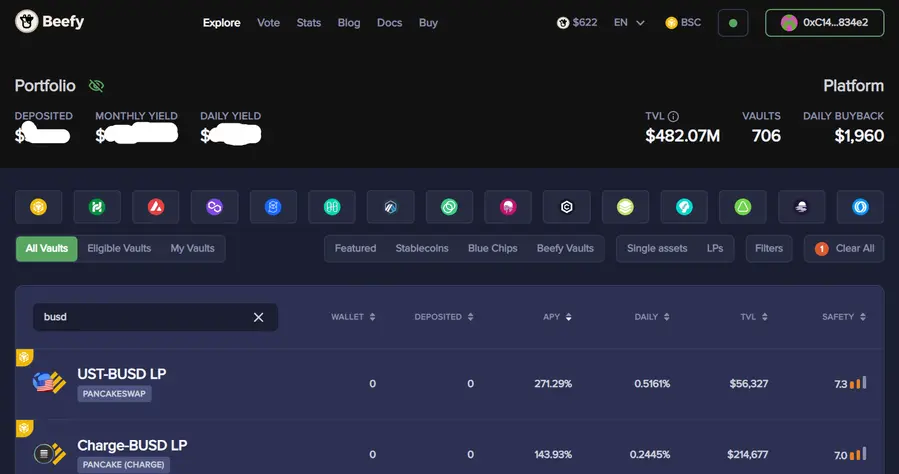Viewport: 899px width, 474px height.
Task: Filter by HECO green H chain icon
Action: pos(97,207)
